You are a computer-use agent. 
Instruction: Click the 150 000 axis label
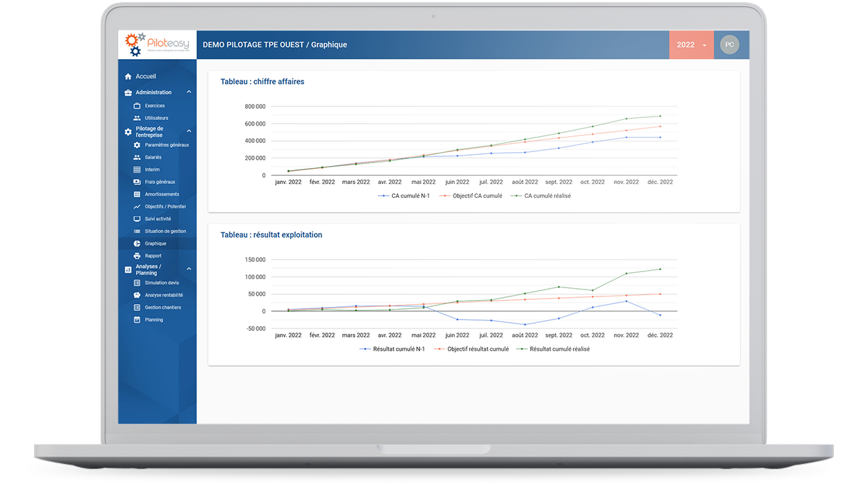click(255, 260)
